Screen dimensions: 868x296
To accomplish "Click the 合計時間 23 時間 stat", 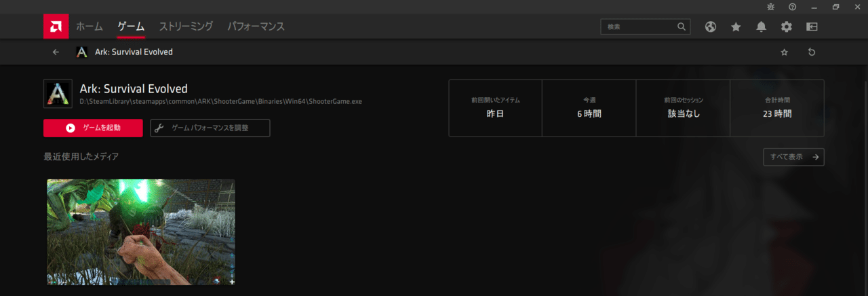I will (x=777, y=108).
